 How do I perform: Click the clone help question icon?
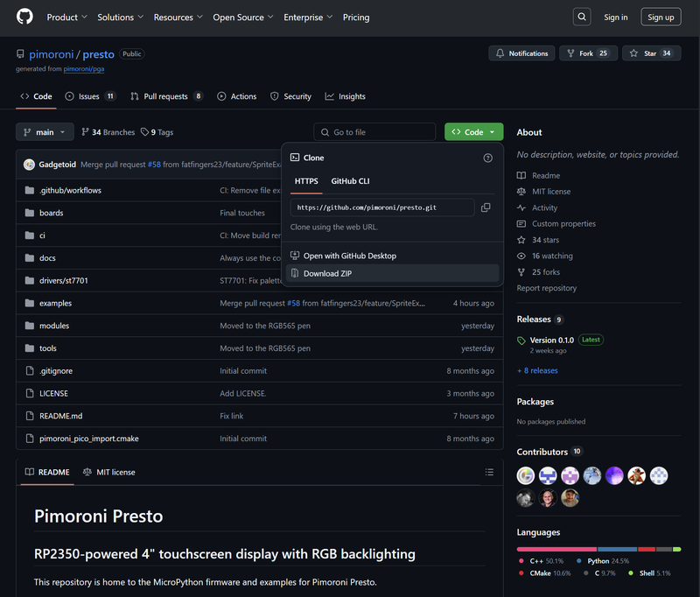point(487,158)
